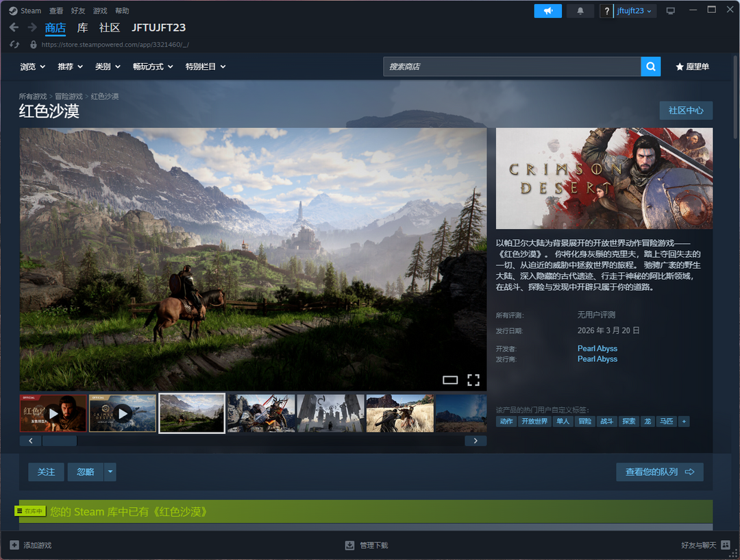The image size is (740, 560).
Task: Click the announcements megaphone icon
Action: click(x=547, y=11)
